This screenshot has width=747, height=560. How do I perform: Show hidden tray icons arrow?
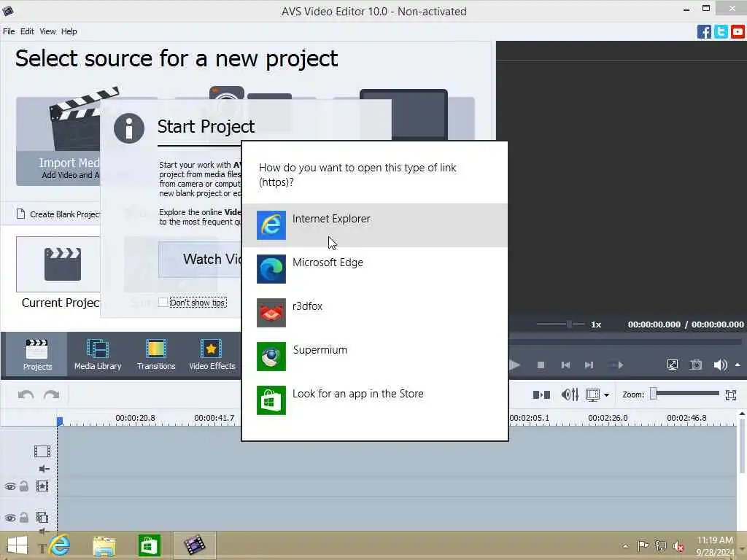click(x=625, y=546)
